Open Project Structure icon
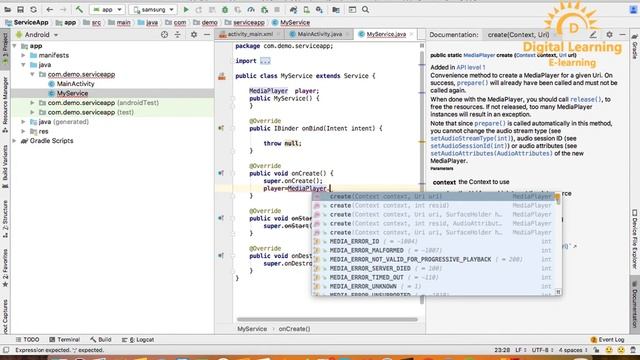The width and height of the screenshot is (640, 360). click(x=336, y=9)
